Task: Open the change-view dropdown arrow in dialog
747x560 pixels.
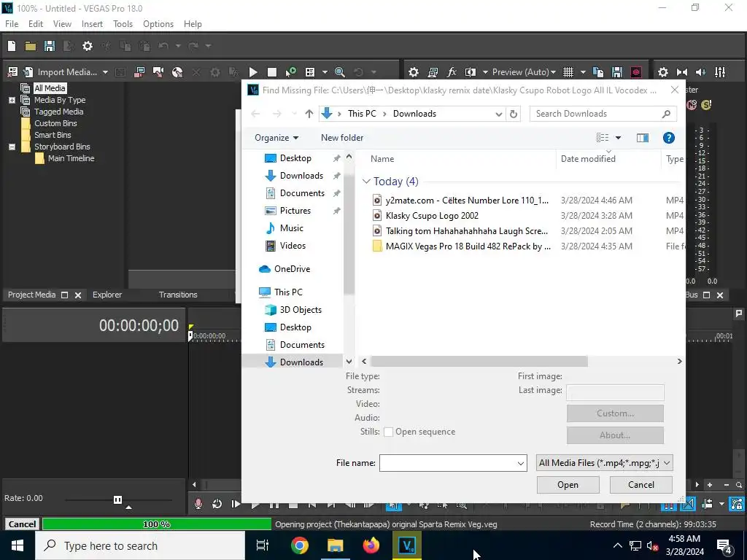Action: tap(619, 138)
